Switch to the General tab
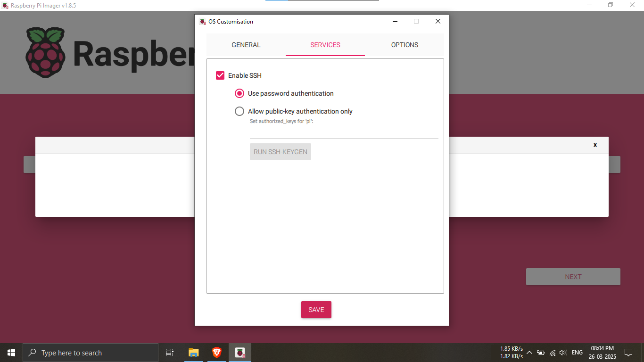The image size is (644, 362). pos(246,45)
